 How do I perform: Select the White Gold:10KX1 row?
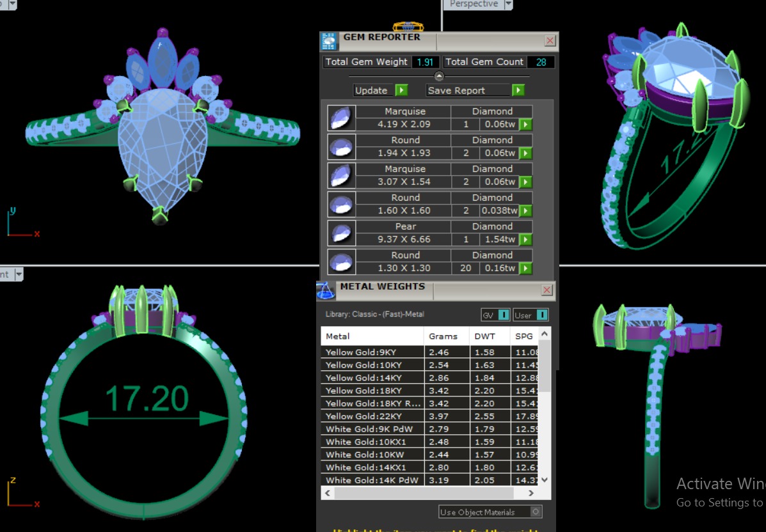(429, 442)
